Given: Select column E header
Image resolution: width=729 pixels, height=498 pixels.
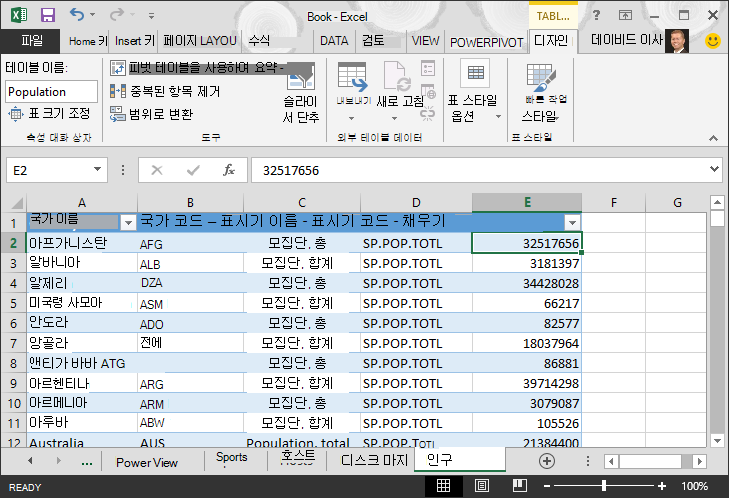Looking at the screenshot, I should [527, 203].
